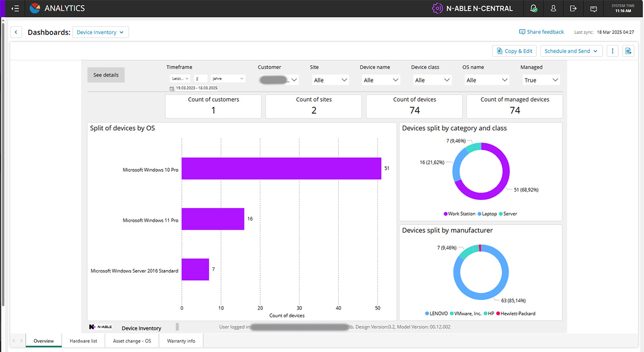644x352 pixels.
Task: Open the user profile icon
Action: click(553, 8)
